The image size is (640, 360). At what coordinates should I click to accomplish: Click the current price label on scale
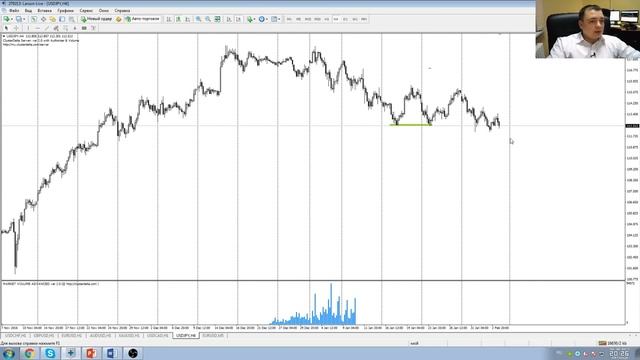point(632,126)
